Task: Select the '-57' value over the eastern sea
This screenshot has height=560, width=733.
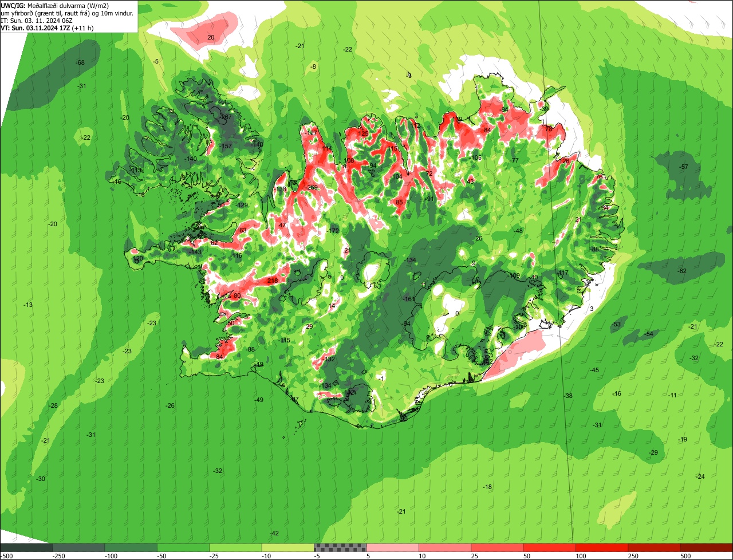Action: click(683, 167)
